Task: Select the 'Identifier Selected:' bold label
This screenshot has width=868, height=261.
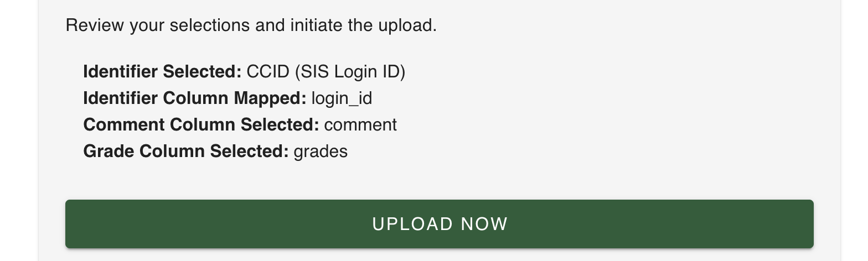Action: [162, 71]
